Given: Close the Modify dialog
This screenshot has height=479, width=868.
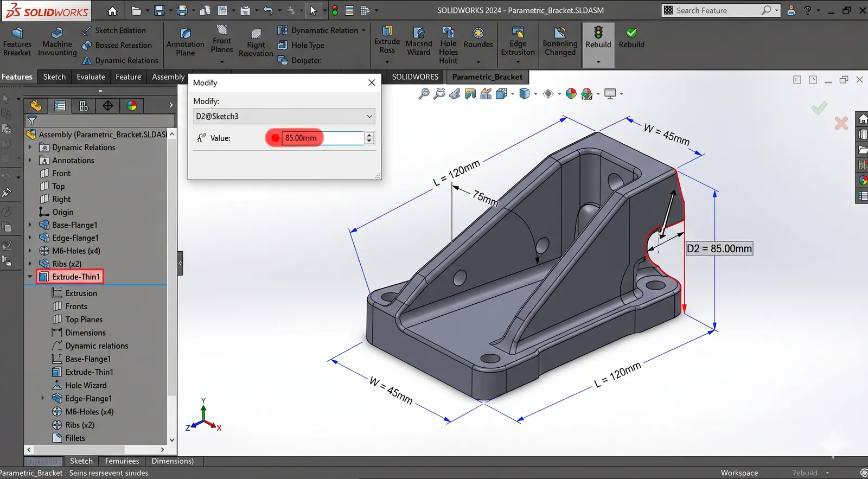Looking at the screenshot, I should click(372, 82).
